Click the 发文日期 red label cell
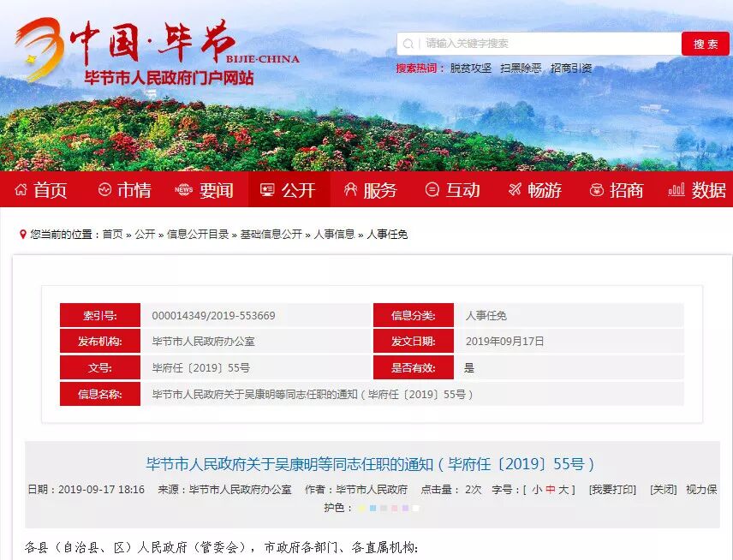 pyautogui.click(x=414, y=342)
